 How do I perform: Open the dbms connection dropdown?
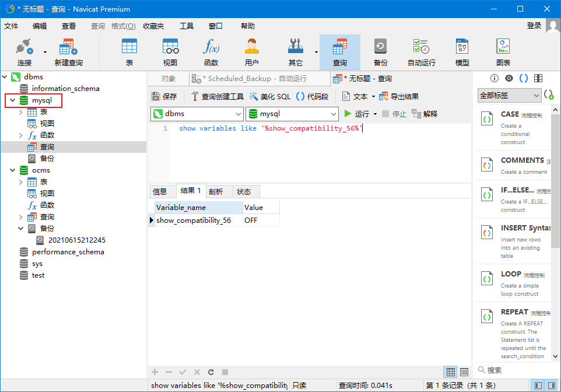click(x=197, y=114)
